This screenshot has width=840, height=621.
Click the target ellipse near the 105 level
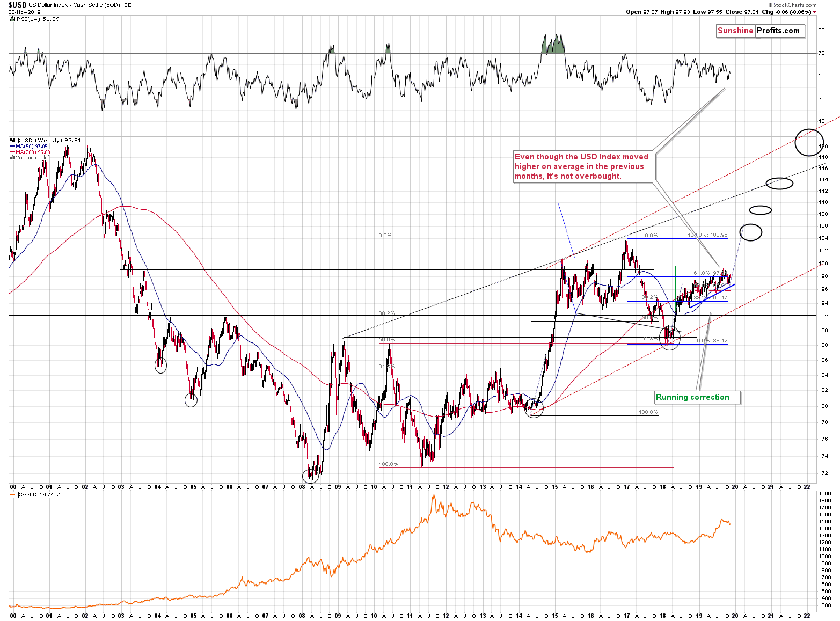click(x=751, y=232)
